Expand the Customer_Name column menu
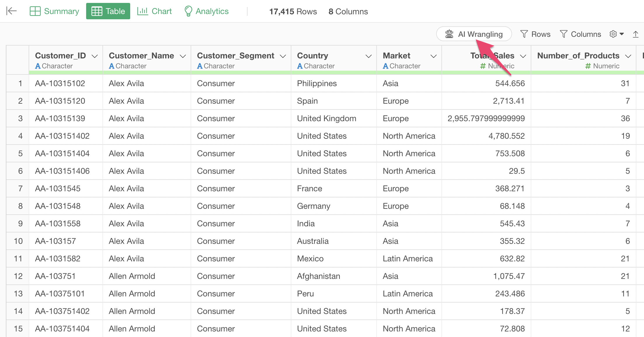Viewport: 644px width, 337px height. (183, 56)
